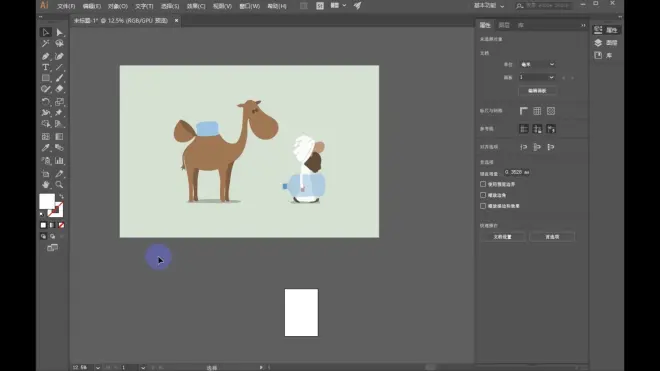Screen dimensions: 660x371
Task: Open the 文件(F) menu
Action: (66, 6)
